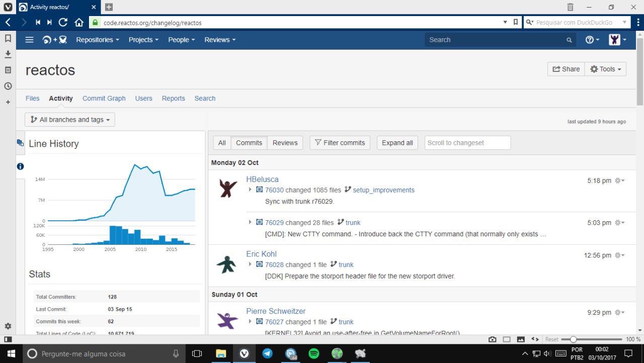The height and width of the screenshot is (363, 644).
Task: Open the Downloads side panel
Action: 8,54
